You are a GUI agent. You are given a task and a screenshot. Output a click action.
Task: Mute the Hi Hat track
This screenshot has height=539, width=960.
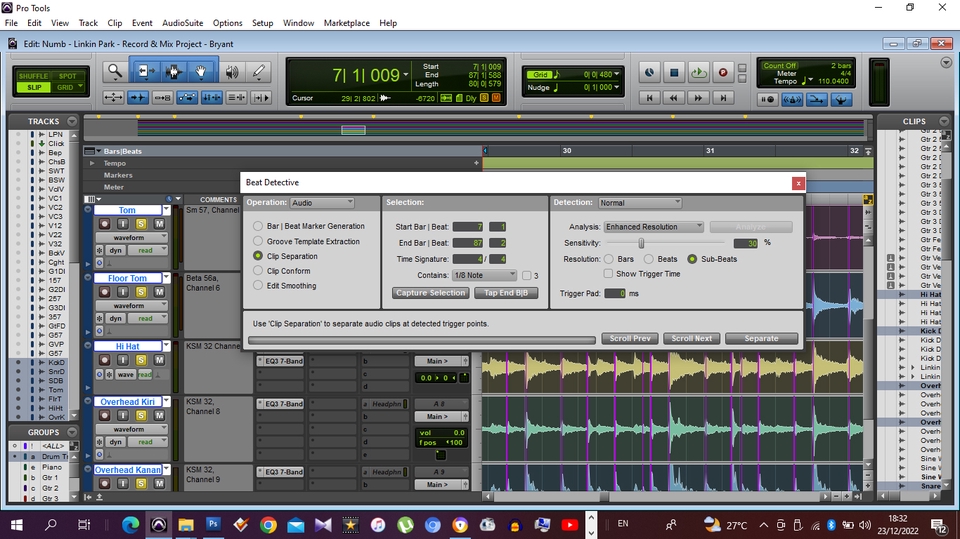pyautogui.click(x=159, y=360)
